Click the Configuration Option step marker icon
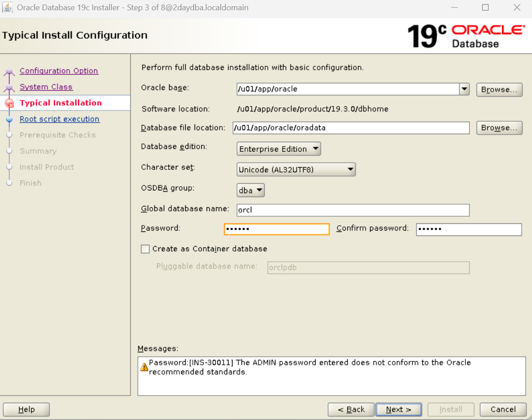Viewport: 532px width, 420px height. [9, 71]
